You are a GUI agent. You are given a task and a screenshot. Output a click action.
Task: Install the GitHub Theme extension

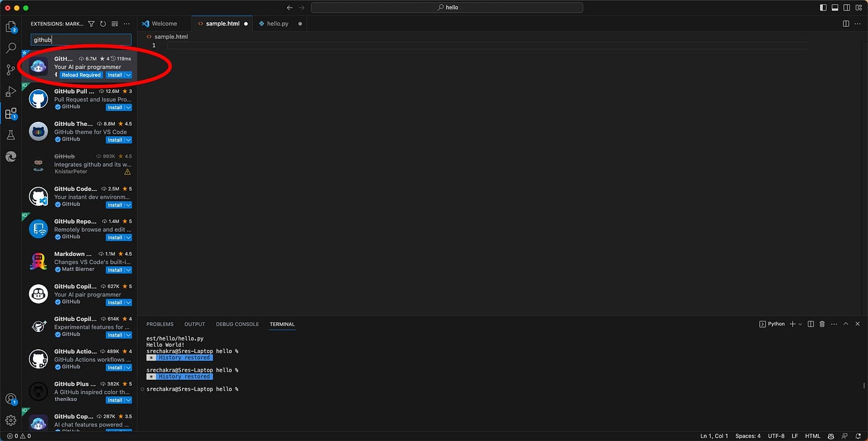115,140
